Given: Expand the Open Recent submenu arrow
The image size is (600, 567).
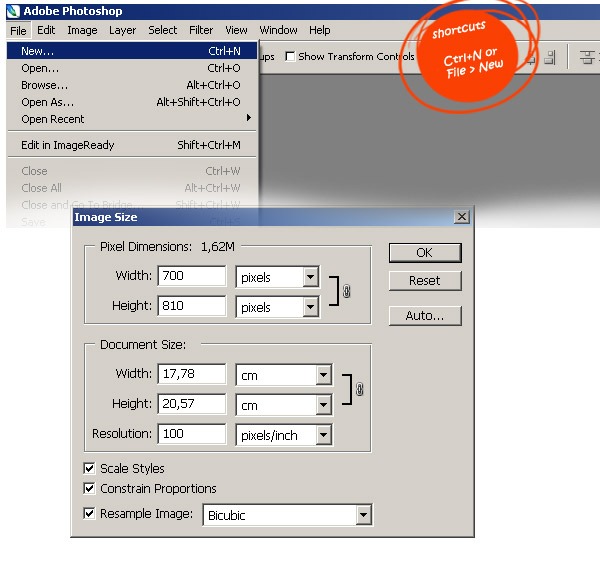Looking at the screenshot, I should (x=249, y=118).
